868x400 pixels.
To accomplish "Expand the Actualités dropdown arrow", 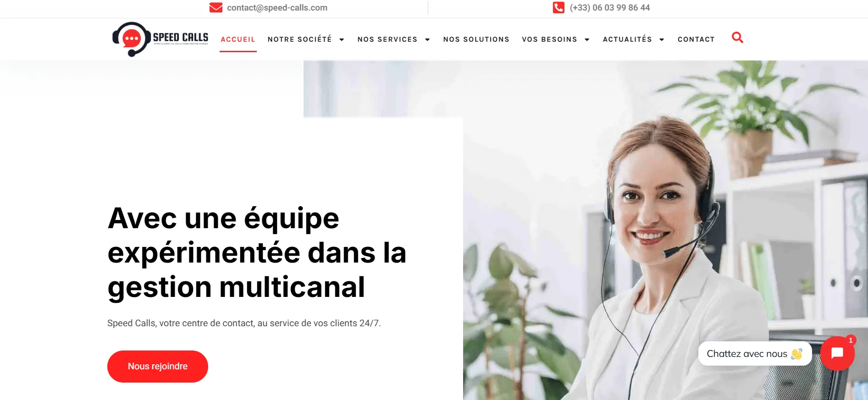I will tap(662, 40).
